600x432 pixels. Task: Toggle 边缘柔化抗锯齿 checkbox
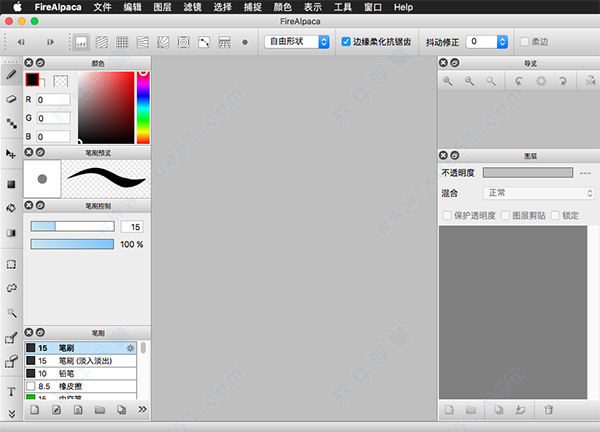[x=346, y=42]
